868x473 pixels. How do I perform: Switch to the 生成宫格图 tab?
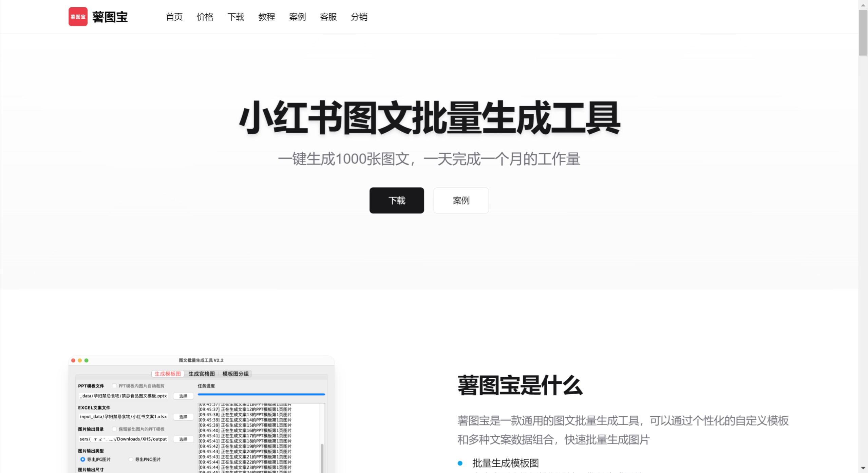coord(202,374)
